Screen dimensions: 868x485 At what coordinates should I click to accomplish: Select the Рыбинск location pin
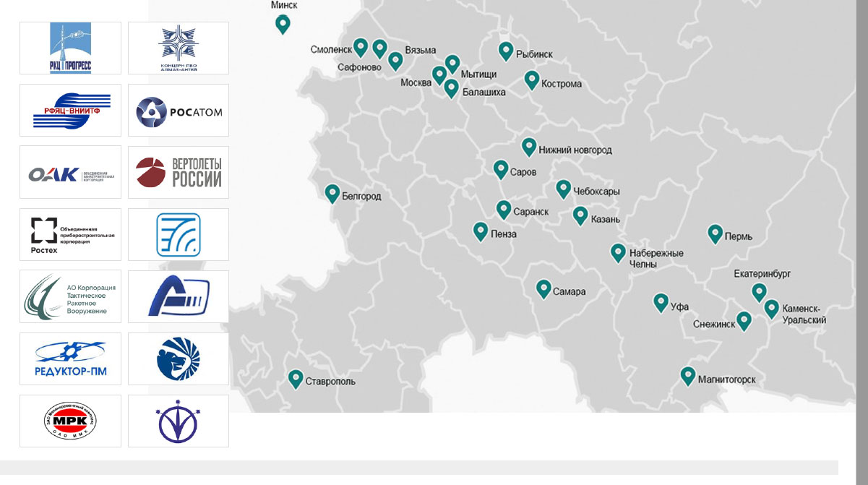[506, 51]
